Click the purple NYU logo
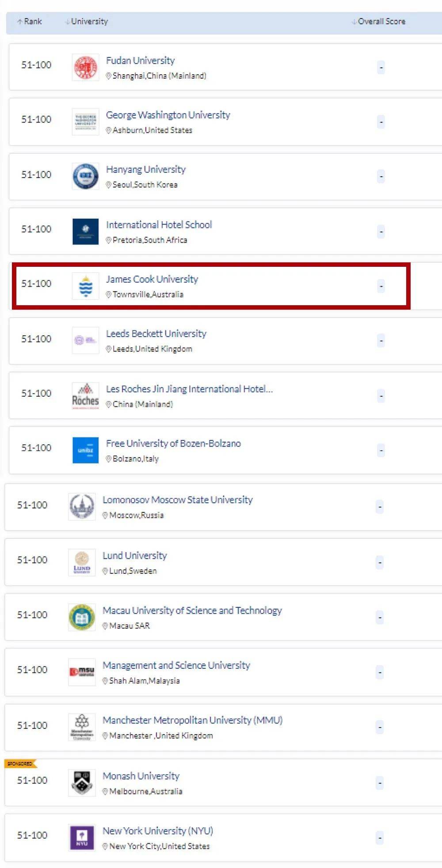The width and height of the screenshot is (442, 868). [x=82, y=837]
